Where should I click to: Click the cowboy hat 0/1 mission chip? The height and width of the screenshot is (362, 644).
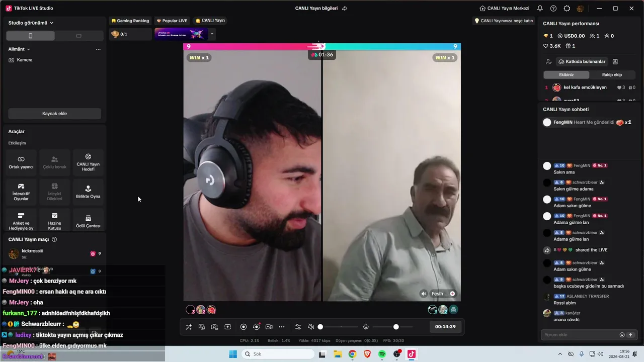tap(130, 34)
